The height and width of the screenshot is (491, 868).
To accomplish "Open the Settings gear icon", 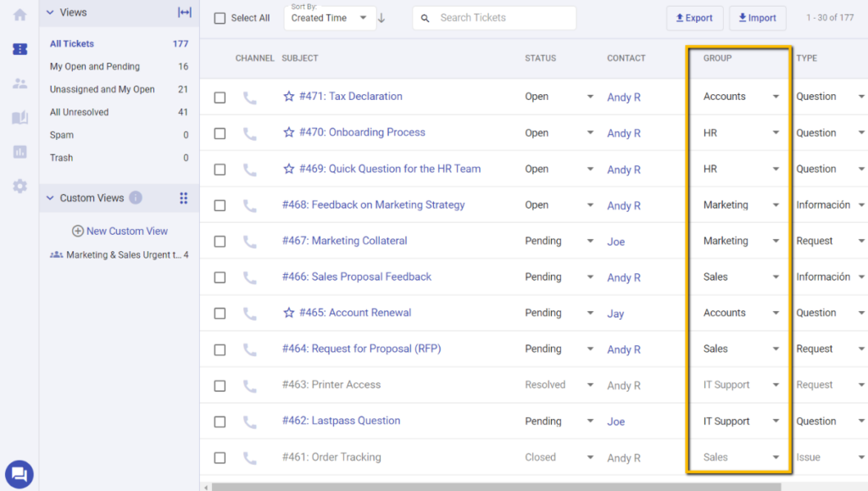I will [x=20, y=186].
